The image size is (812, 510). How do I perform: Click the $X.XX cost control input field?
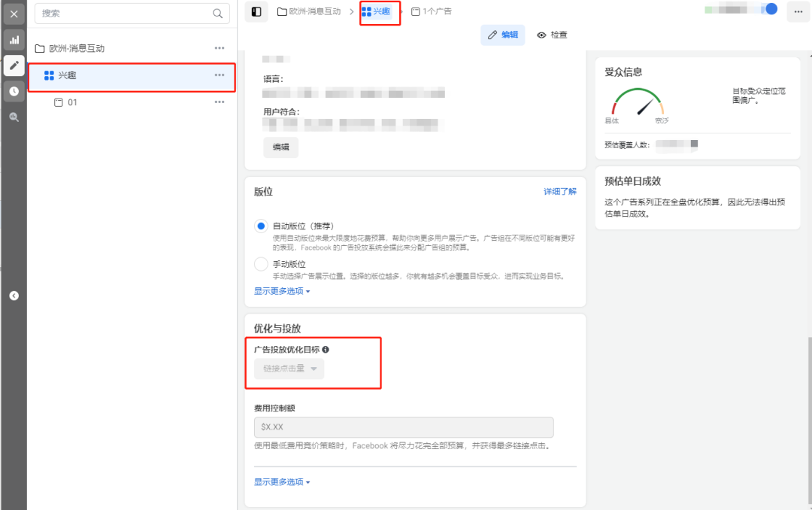click(404, 427)
